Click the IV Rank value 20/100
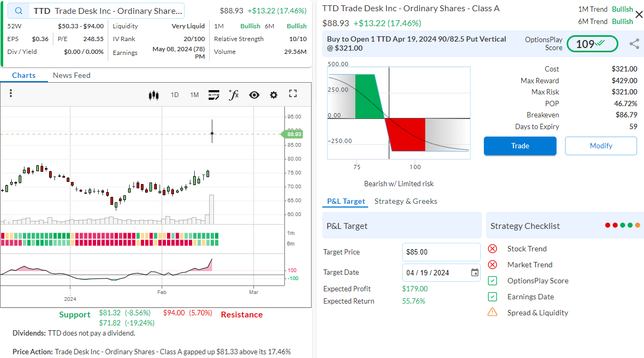The height and width of the screenshot is (358, 644). [x=194, y=39]
